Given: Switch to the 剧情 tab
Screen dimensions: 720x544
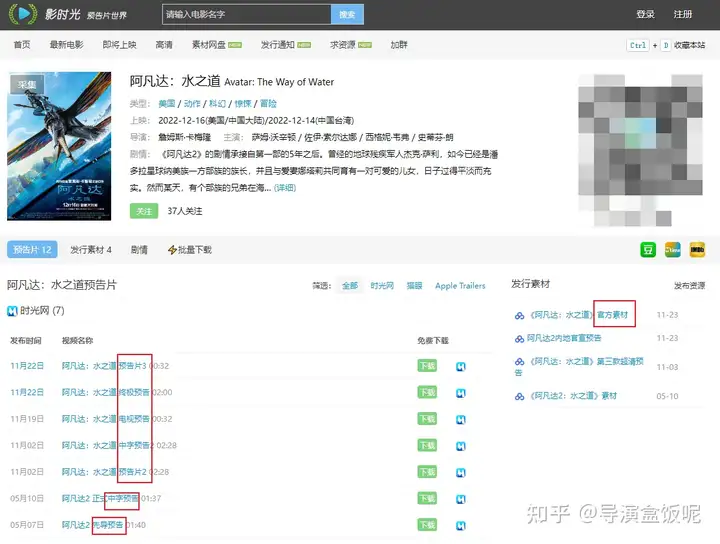Looking at the screenshot, I should 139,250.
